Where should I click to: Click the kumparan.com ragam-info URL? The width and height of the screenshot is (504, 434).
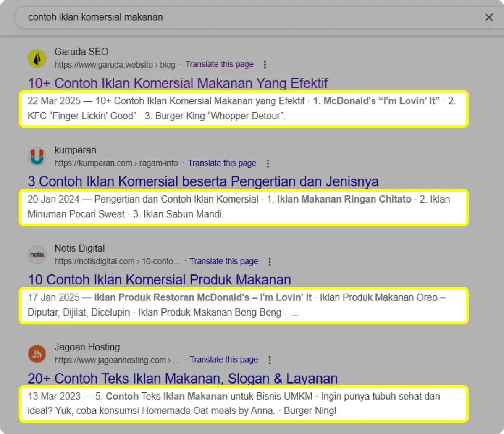pos(116,163)
